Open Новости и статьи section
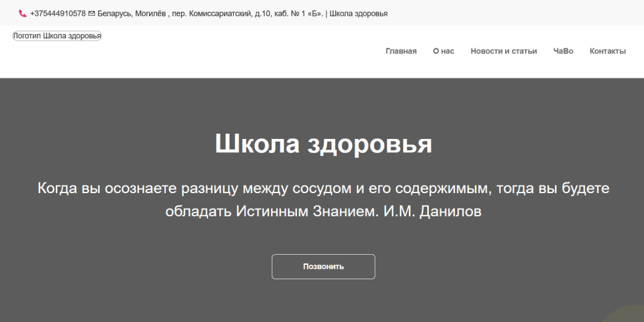 tap(503, 52)
